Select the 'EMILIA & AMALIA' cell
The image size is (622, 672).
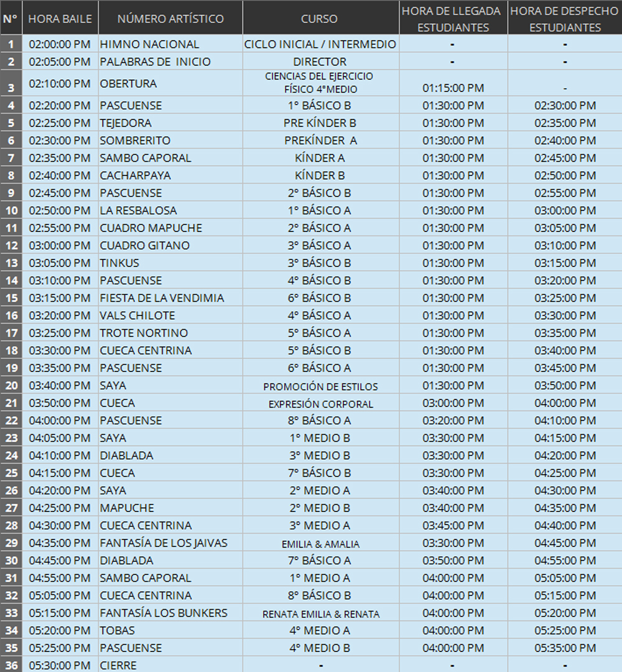tap(321, 543)
